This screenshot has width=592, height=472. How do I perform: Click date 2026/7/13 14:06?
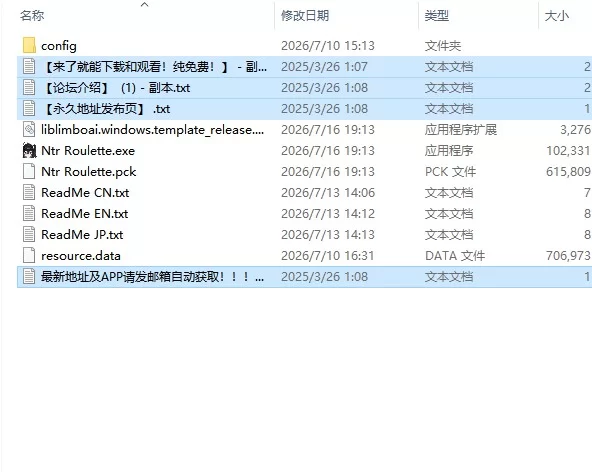click(x=328, y=193)
